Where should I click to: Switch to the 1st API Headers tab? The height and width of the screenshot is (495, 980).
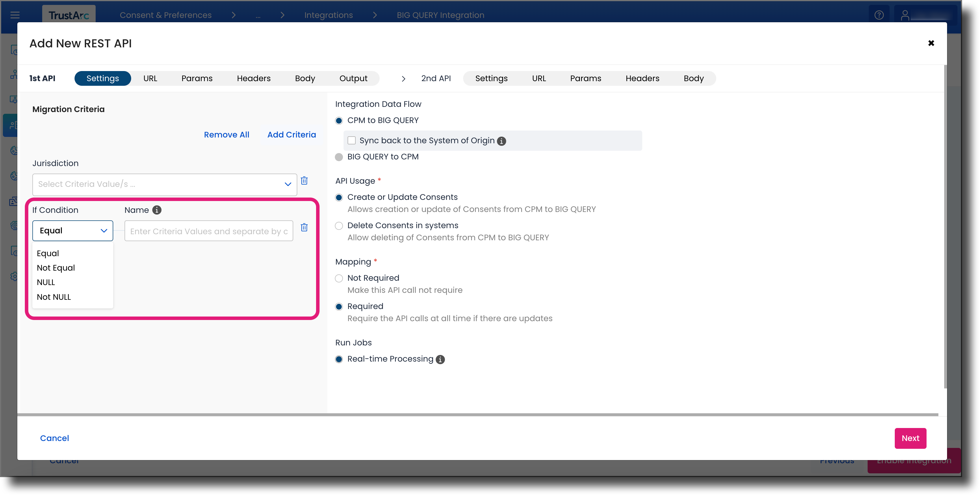tap(254, 78)
